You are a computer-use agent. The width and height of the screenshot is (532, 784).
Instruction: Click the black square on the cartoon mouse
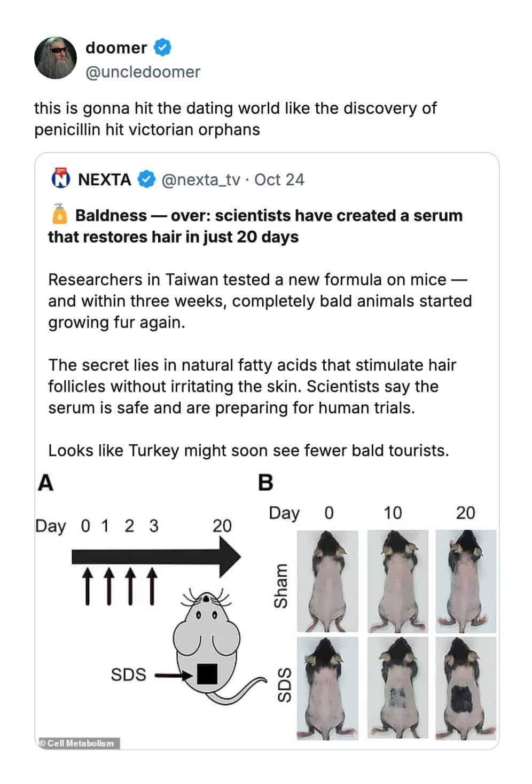pos(207,674)
